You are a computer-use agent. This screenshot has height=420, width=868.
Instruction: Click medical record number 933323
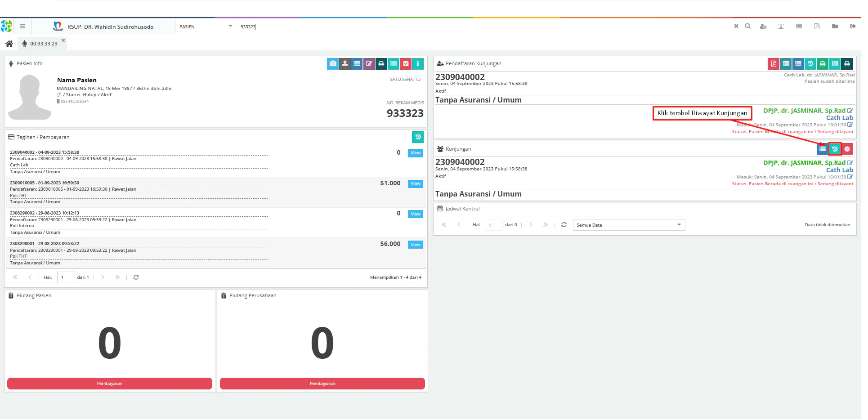click(x=405, y=113)
